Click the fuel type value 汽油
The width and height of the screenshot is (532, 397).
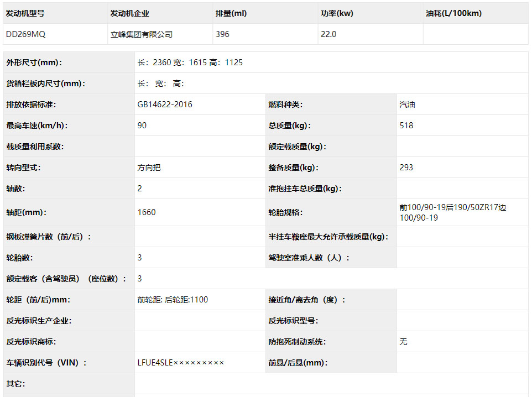click(x=407, y=105)
